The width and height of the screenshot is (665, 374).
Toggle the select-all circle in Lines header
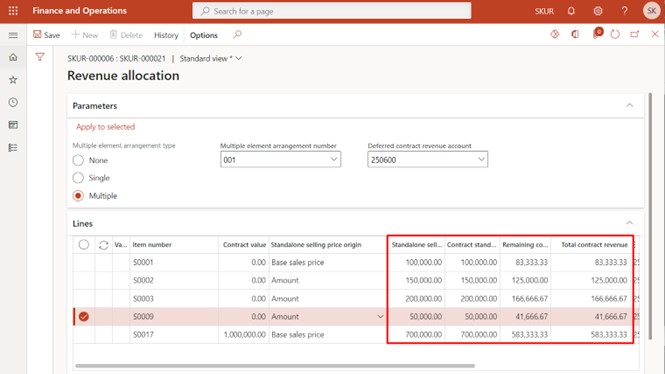pyautogui.click(x=84, y=245)
